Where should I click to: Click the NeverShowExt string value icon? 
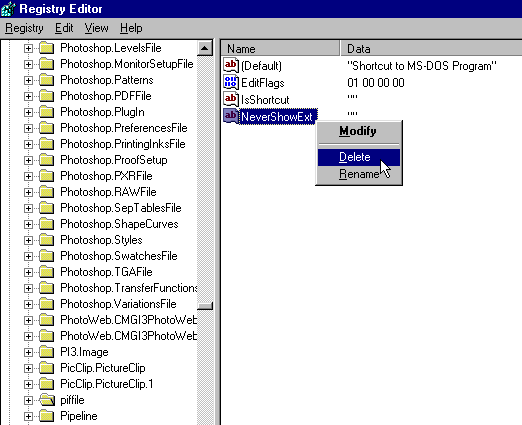click(x=231, y=116)
